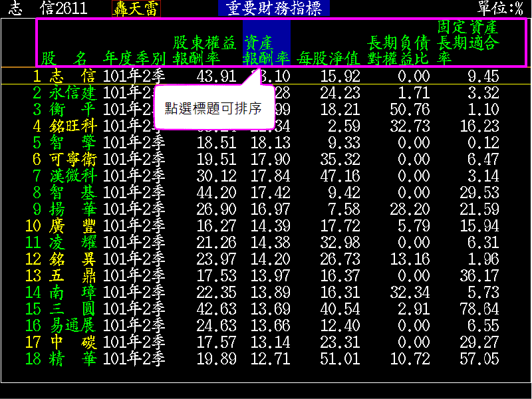Select stock row 永信建
This screenshot has width=532, height=399.
[72, 92]
